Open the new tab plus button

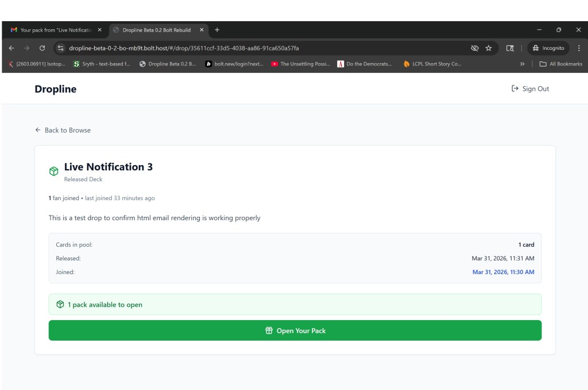click(x=217, y=30)
